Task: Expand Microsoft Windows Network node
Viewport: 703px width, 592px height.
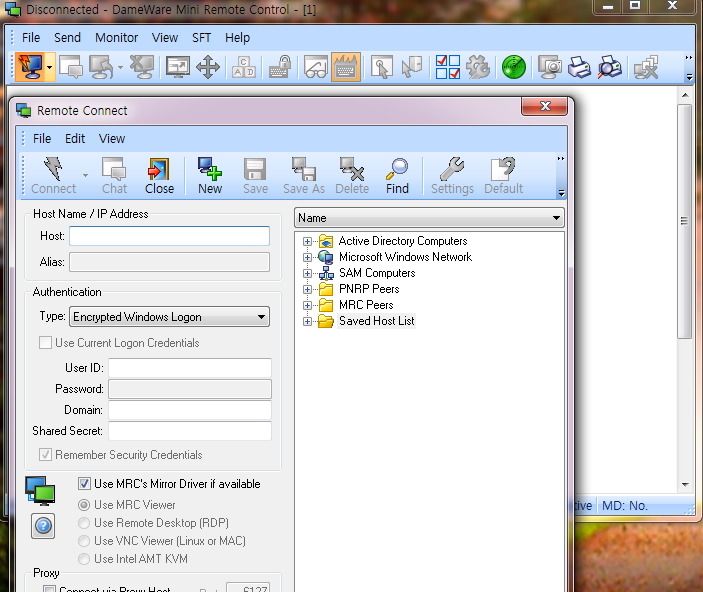Action: (307, 257)
